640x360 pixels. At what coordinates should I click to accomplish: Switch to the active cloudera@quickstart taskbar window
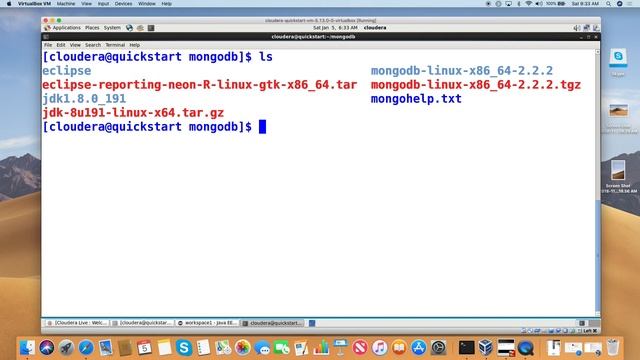coord(273,323)
